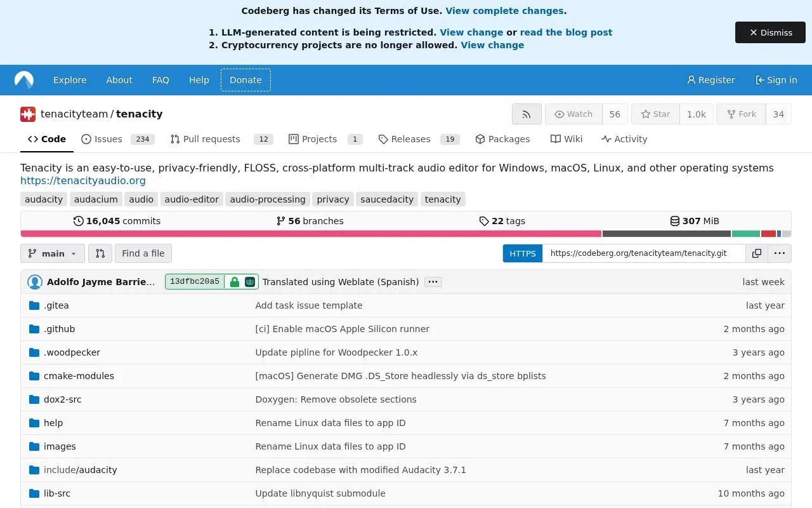The width and height of the screenshot is (812, 508).
Task: Click the audio-editor topic tag
Action: (x=192, y=199)
